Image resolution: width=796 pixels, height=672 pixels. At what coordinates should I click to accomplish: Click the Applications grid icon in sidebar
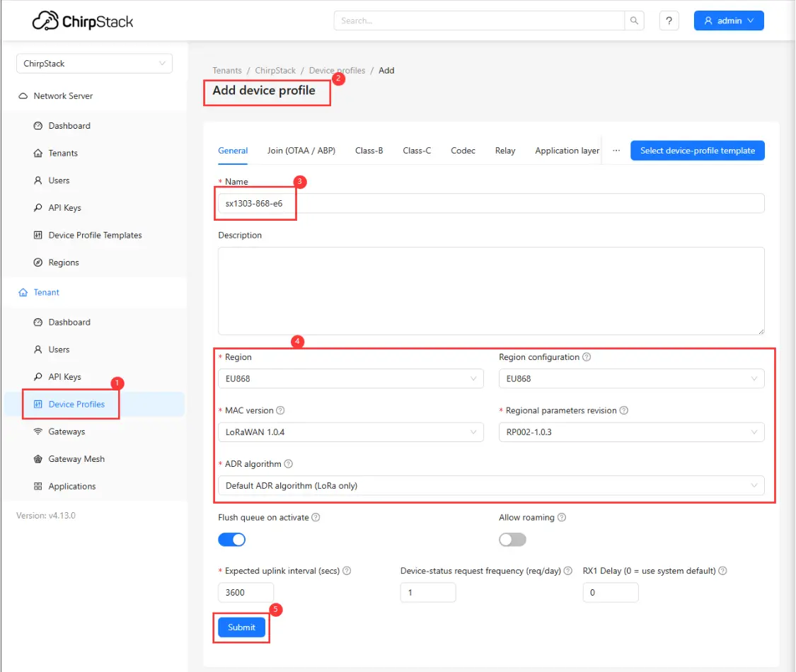(x=38, y=487)
